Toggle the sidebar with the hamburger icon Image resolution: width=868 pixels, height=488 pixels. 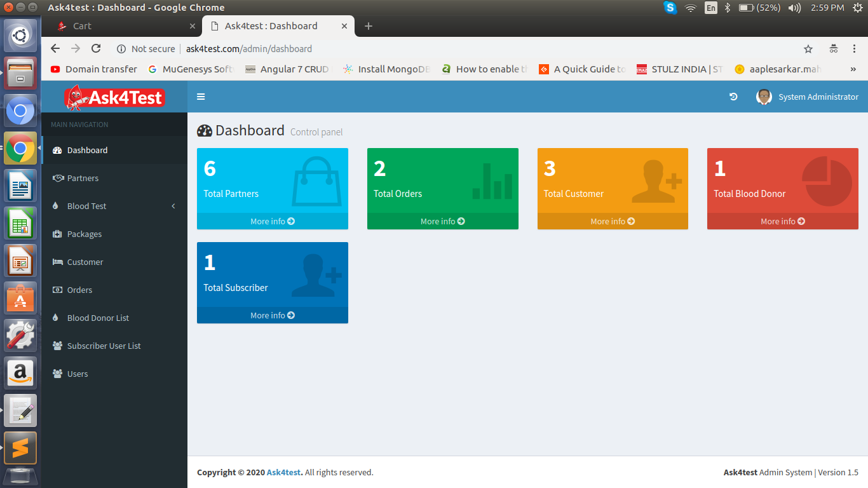click(201, 97)
